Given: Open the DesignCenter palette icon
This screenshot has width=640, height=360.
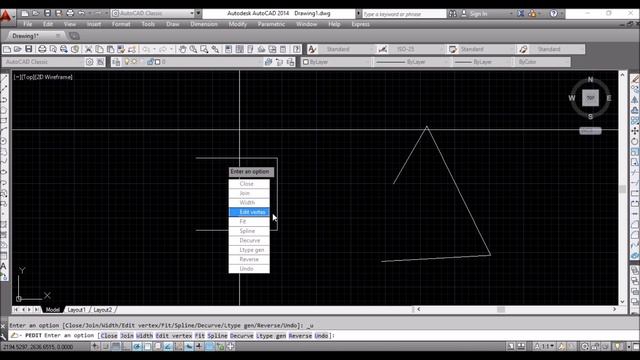Looking at the screenshot, I should click(x=240, y=49).
